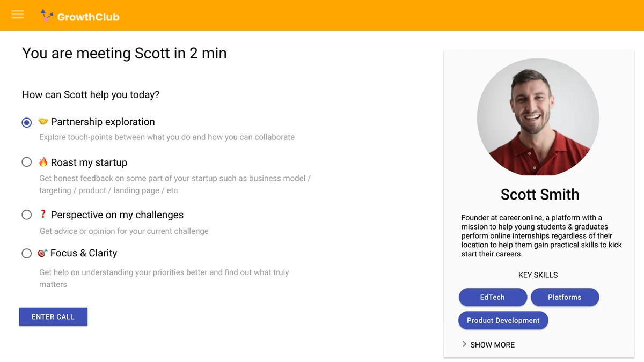
Task: Click the handshake emoji beside Partnership exploration
Action: point(43,121)
